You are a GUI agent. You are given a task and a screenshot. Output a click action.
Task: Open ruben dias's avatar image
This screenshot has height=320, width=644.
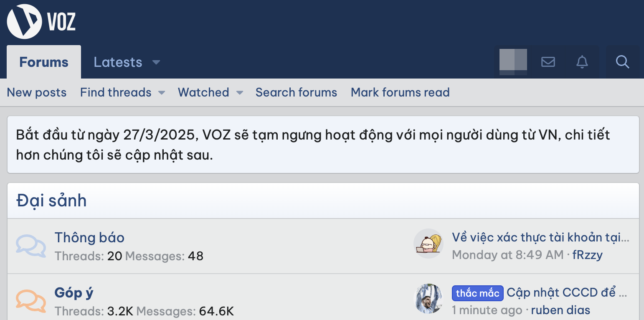tap(428, 298)
